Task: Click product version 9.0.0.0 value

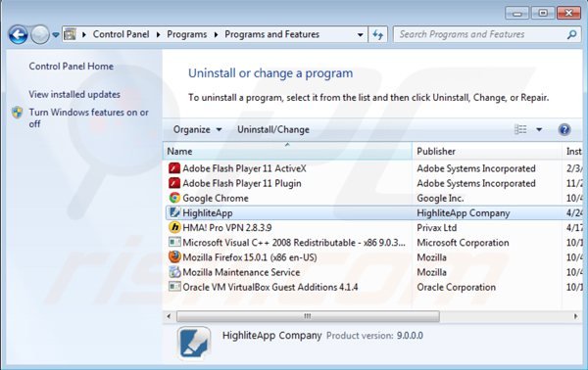Action: click(x=410, y=336)
